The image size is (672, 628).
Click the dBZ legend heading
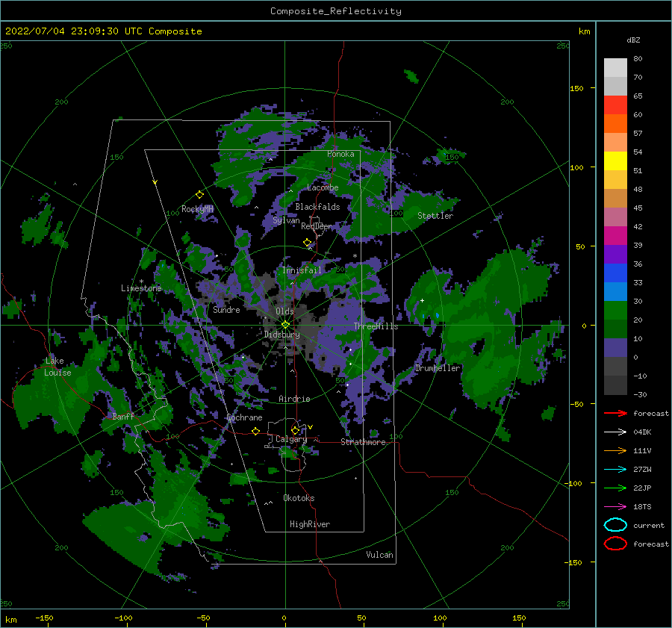(x=633, y=40)
